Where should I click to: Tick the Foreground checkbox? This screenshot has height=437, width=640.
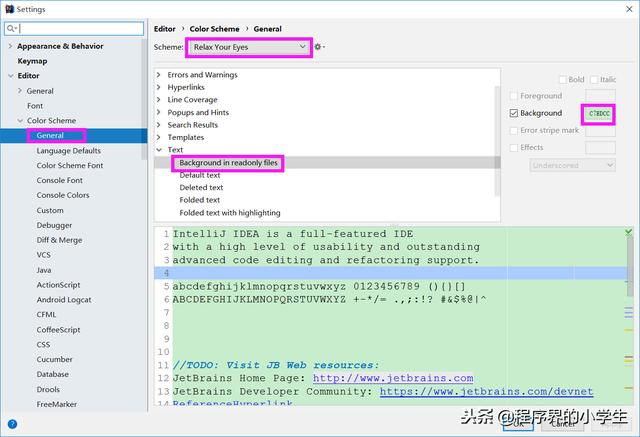(x=514, y=96)
